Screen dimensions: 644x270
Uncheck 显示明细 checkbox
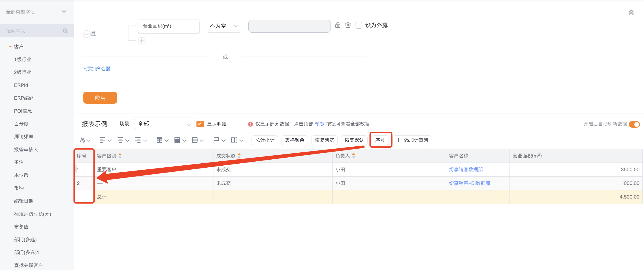coord(200,124)
